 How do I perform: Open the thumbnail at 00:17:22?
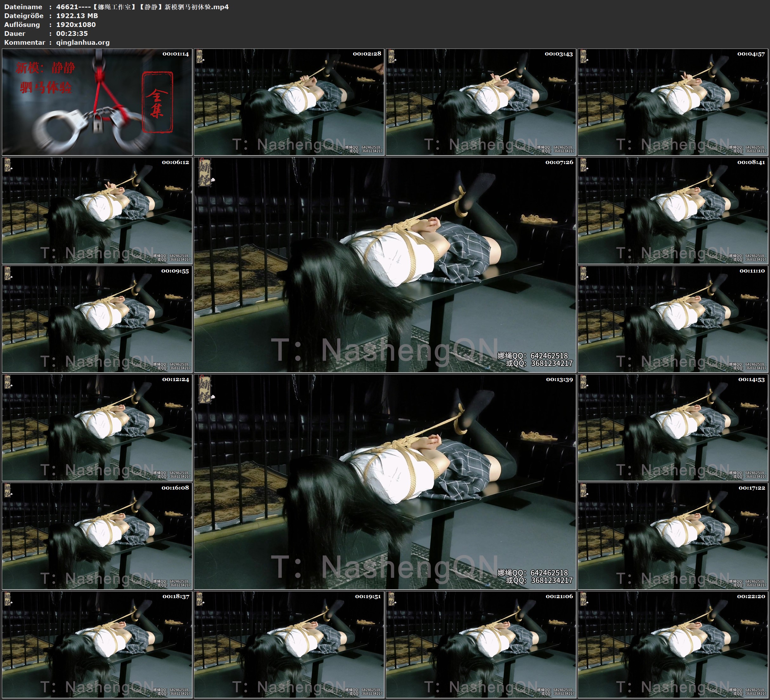(x=673, y=536)
